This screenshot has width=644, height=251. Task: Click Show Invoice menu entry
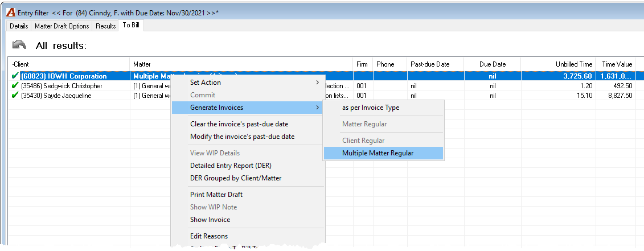click(210, 219)
